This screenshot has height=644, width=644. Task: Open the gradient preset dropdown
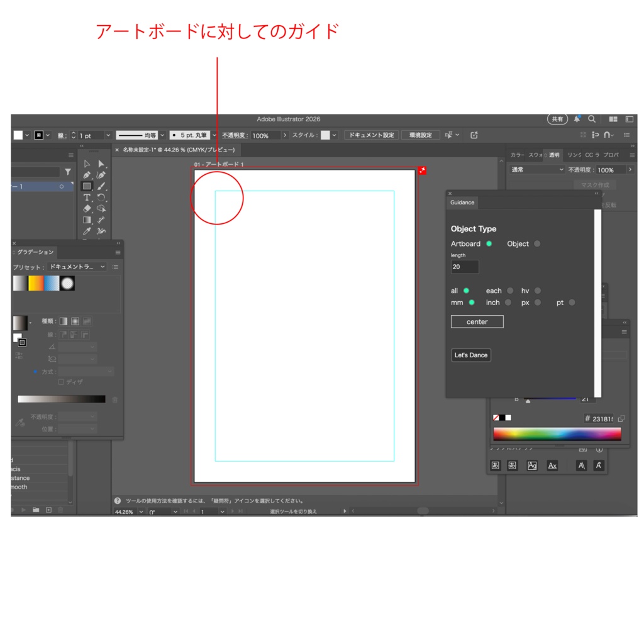pos(77,267)
